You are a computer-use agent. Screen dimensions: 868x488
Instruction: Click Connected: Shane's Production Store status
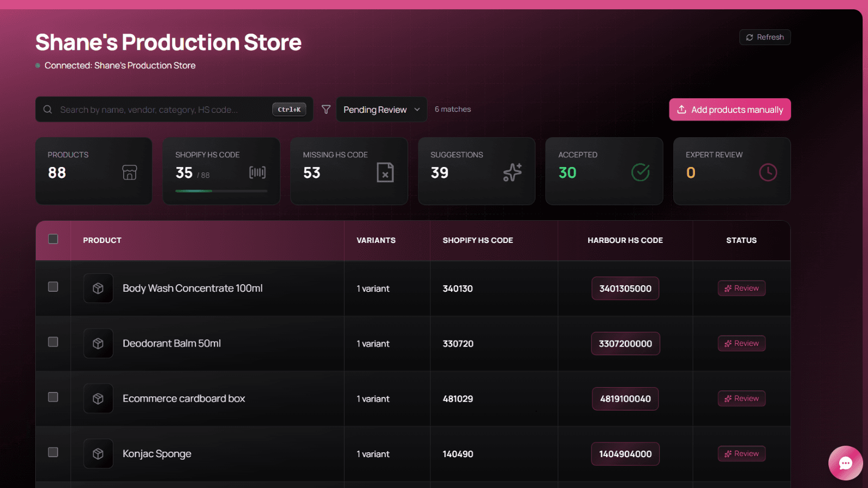coord(120,65)
